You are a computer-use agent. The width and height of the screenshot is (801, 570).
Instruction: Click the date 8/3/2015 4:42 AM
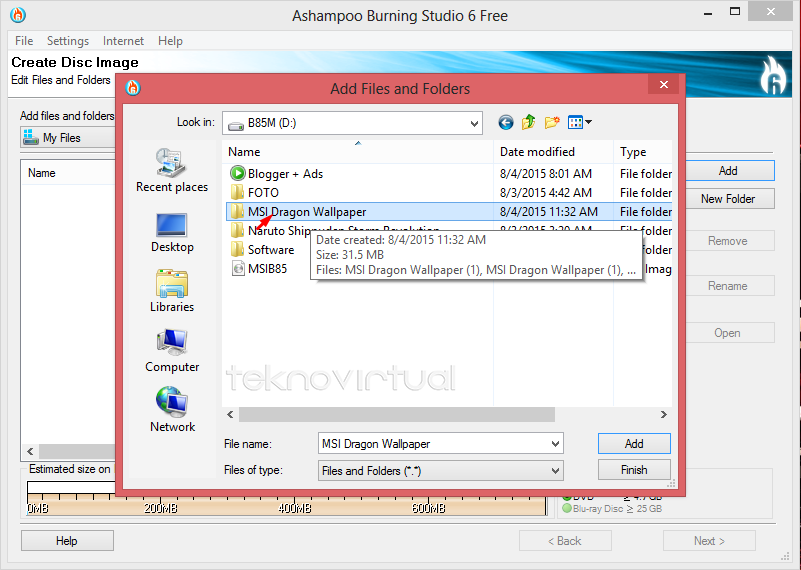(546, 193)
